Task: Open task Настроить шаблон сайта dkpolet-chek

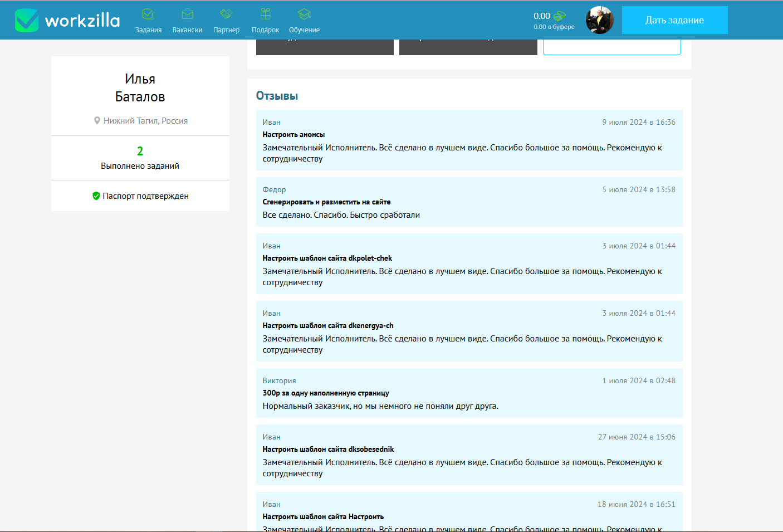Action: 327,258
